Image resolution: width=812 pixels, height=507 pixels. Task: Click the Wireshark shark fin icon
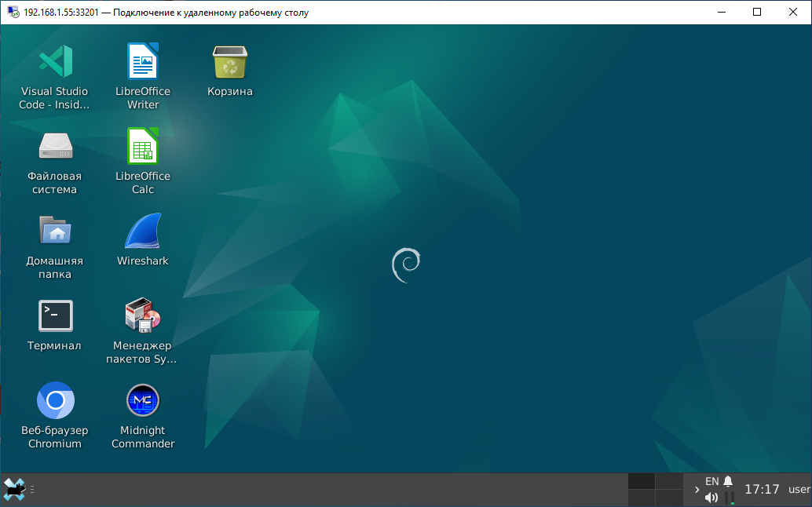pos(143,230)
